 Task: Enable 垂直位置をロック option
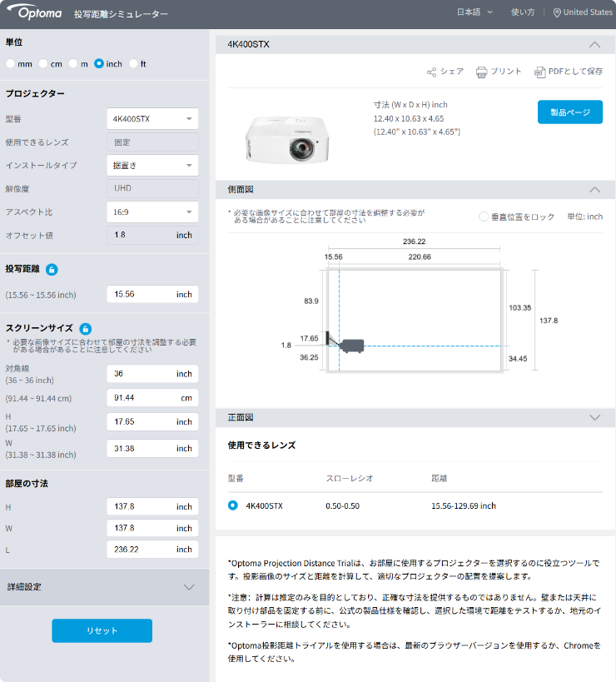coord(484,217)
